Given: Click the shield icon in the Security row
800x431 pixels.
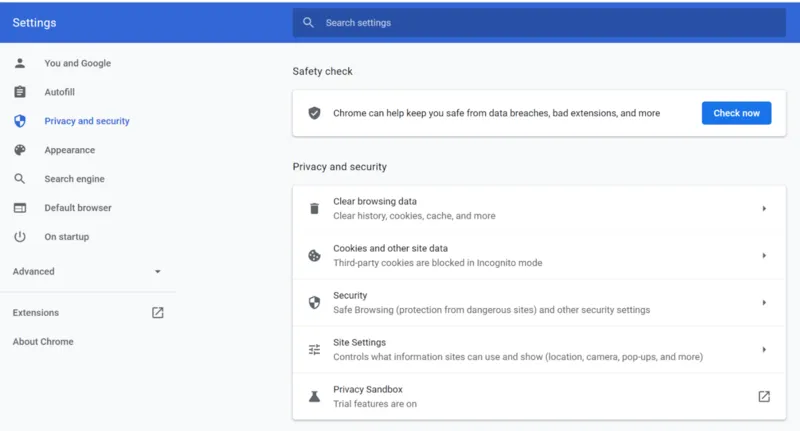Looking at the screenshot, I should [314, 302].
